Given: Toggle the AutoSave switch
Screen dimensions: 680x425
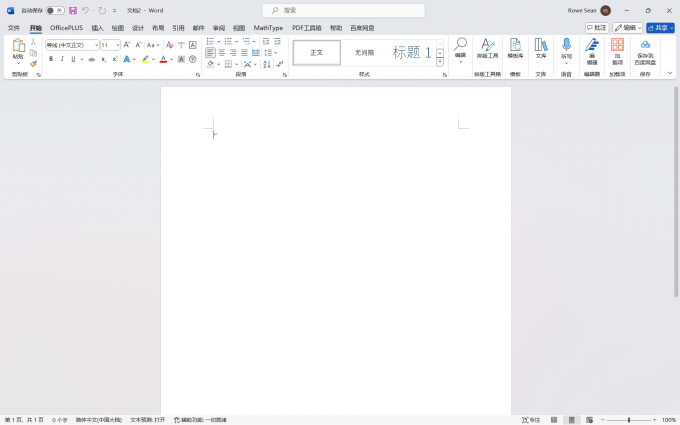Looking at the screenshot, I should [x=55, y=10].
